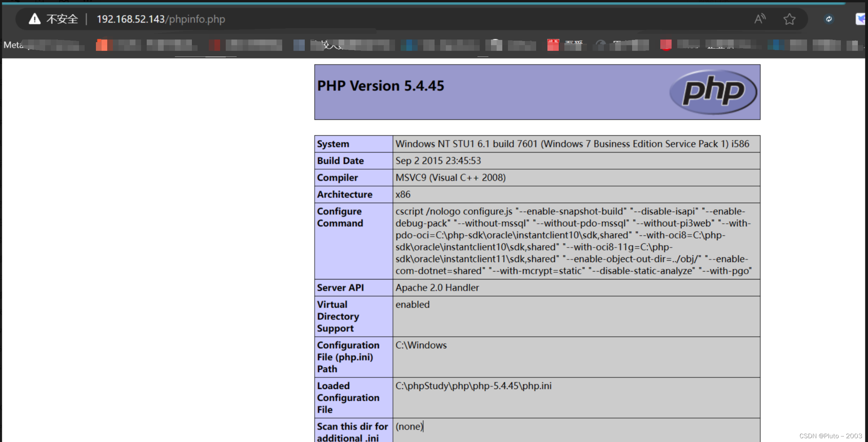
Task: Select the Configure Command label cell
Action: click(x=354, y=241)
